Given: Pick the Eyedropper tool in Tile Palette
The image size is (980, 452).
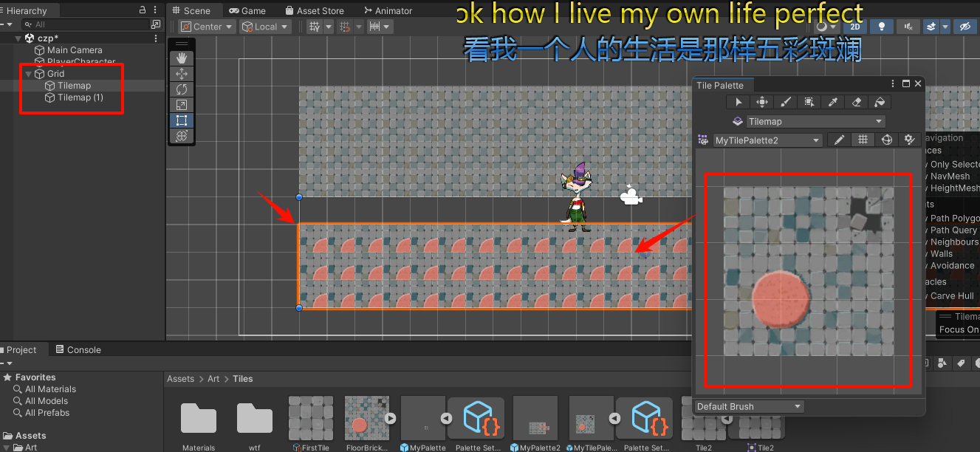Looking at the screenshot, I should coord(833,102).
